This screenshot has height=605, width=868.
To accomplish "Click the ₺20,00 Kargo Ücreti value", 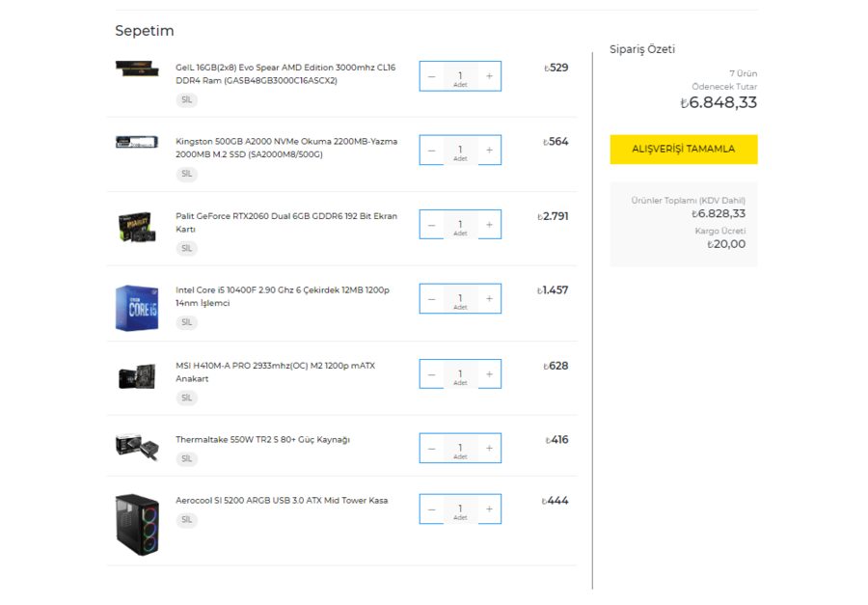I will 725,244.
